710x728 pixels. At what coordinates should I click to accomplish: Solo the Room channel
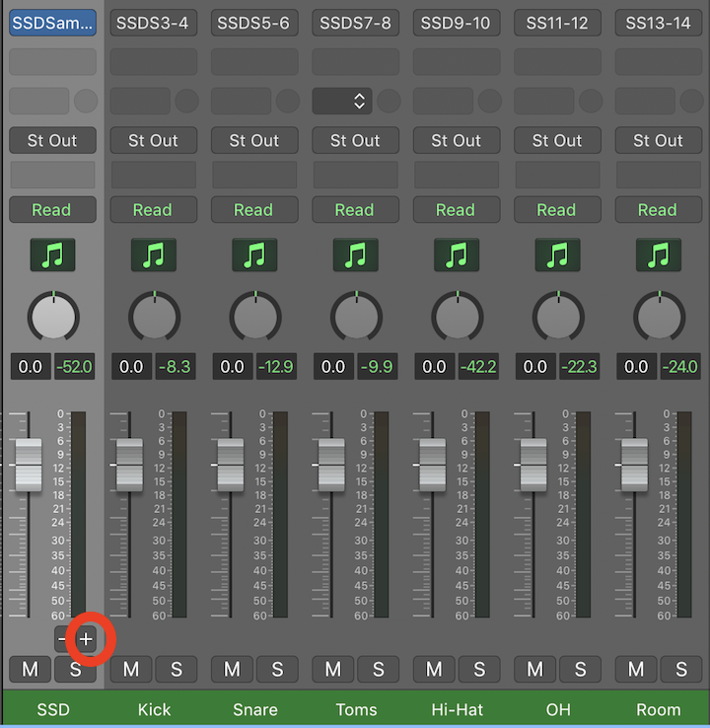[x=681, y=669]
